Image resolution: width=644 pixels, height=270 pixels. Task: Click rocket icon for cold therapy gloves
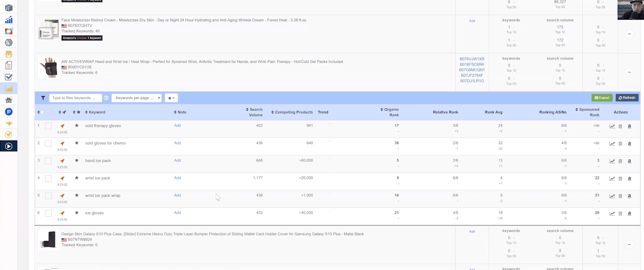63,126
